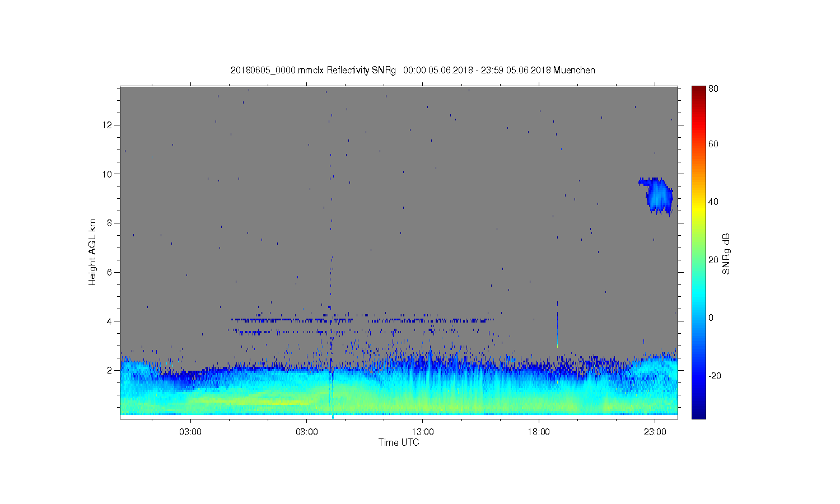Screen dimensions: 840x504
Task: Click the colorbar value 0
Action: click(x=711, y=318)
